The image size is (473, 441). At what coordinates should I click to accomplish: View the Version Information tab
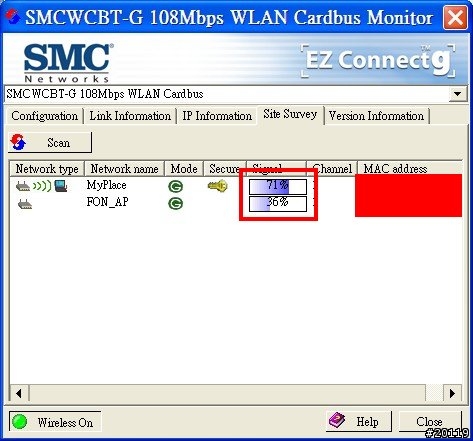(x=376, y=116)
